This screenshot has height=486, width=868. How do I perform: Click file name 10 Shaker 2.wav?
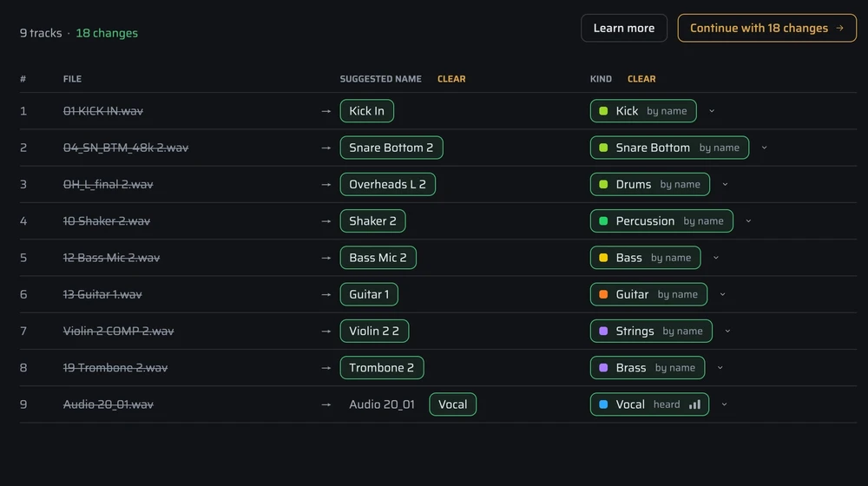pos(106,220)
